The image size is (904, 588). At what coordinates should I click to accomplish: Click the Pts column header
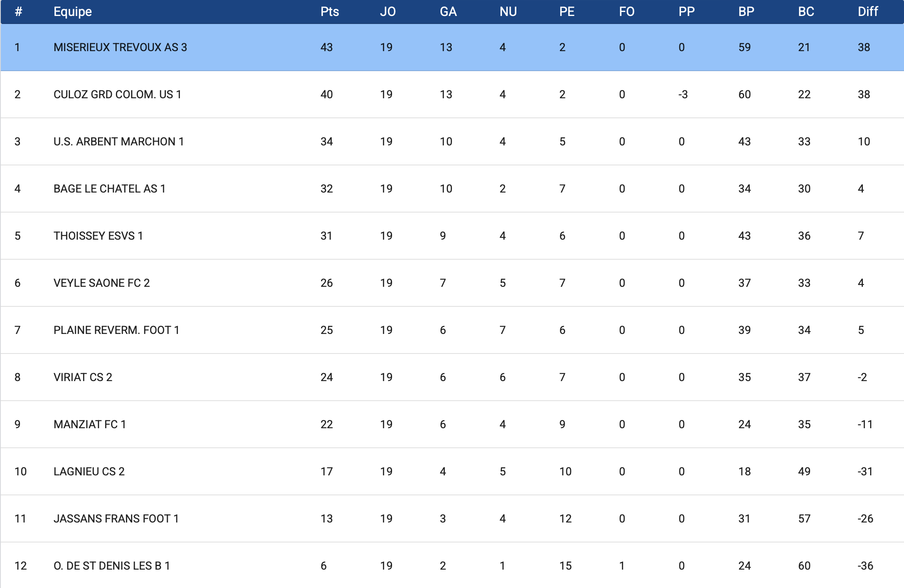[x=329, y=12]
